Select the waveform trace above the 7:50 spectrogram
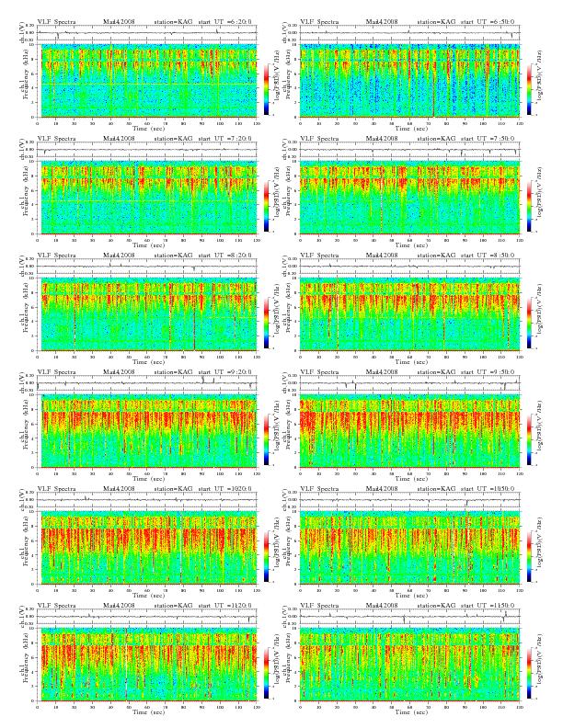563x728 pixels. [409, 150]
